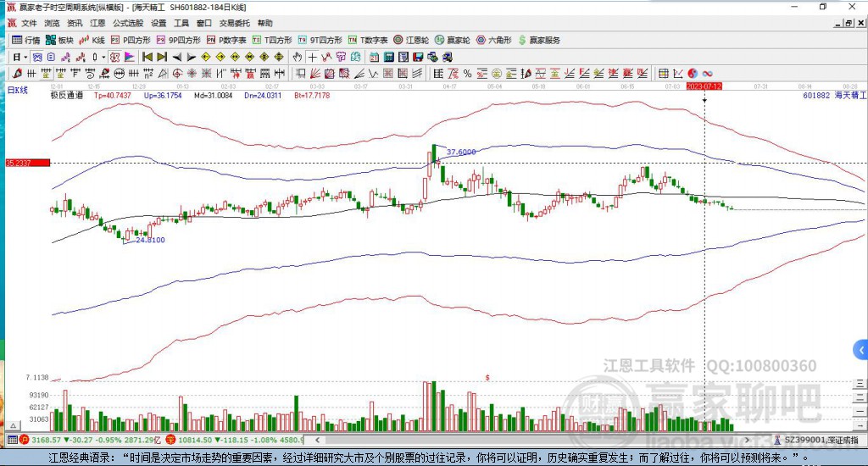The height and width of the screenshot is (466, 868).
Task: Open the 赢家轮 wheel tool
Action: pos(453,40)
